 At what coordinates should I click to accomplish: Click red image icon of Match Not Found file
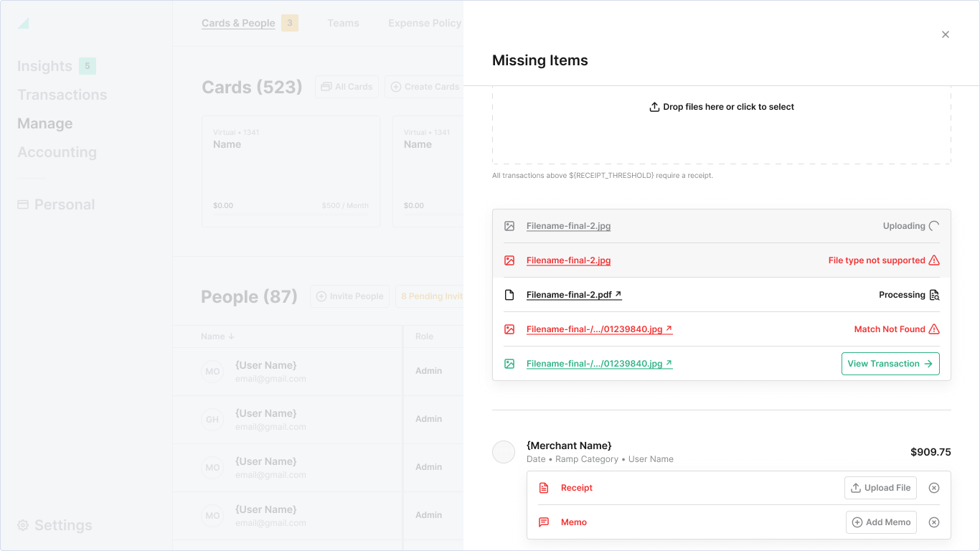509,329
